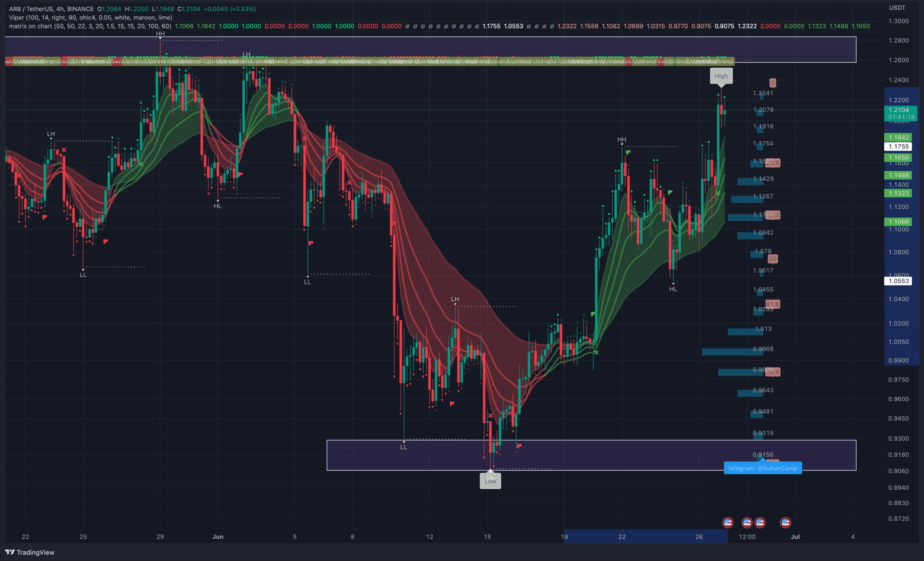Click the green 1.1842 price axis label
The width and height of the screenshot is (924, 561).
point(898,138)
